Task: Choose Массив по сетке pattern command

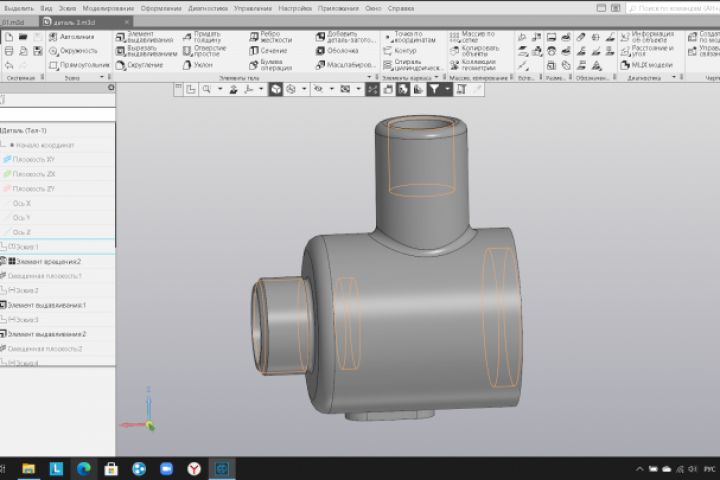Action: [x=472, y=37]
